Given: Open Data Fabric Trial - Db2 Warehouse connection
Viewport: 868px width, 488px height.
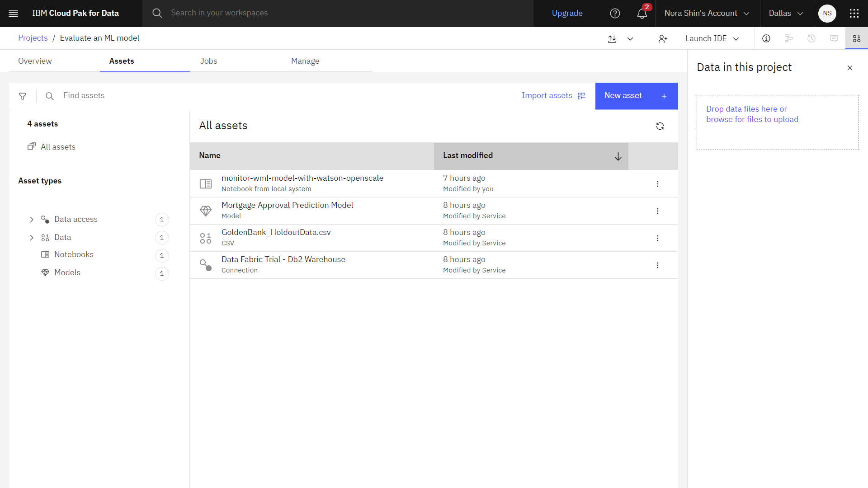Looking at the screenshot, I should click(283, 259).
